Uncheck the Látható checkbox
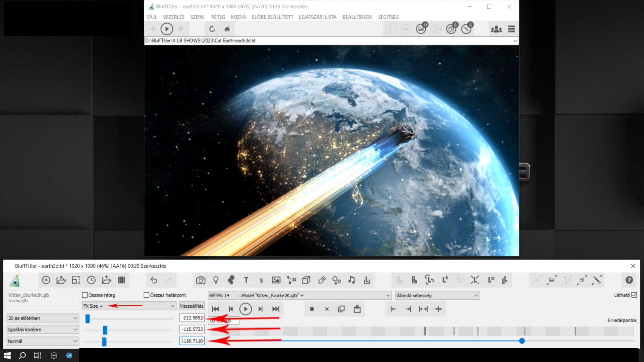Viewport: 644px width, 362px height. [634, 295]
